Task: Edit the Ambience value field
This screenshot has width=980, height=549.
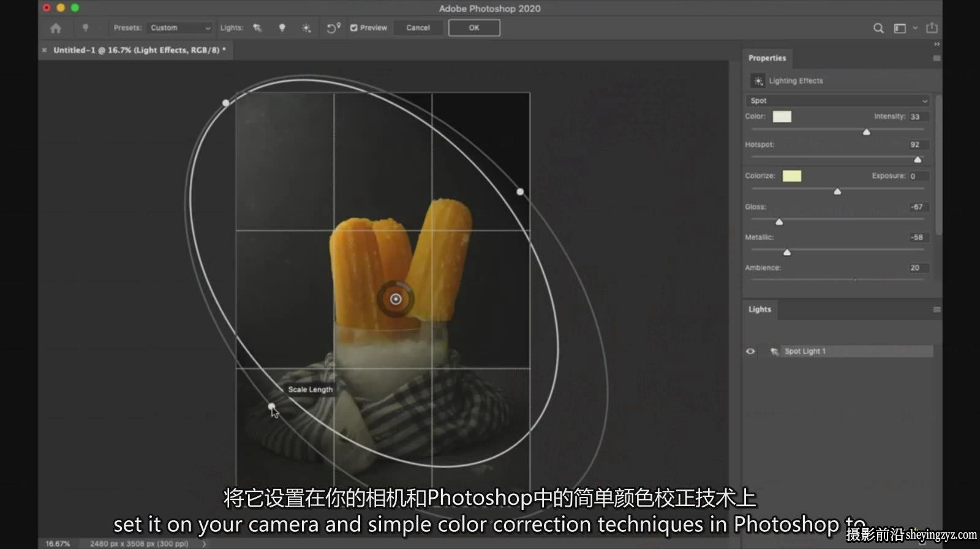Action: (919, 268)
